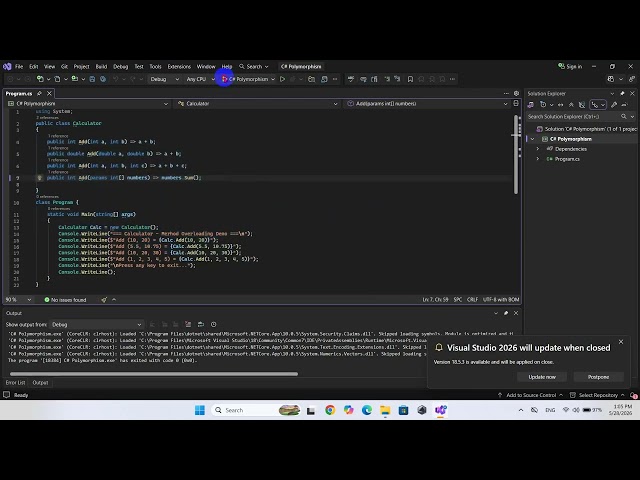Viewport: 640px width, 480px height.
Task: Open the 90 % zoom level dropdown
Action: click(x=18, y=300)
